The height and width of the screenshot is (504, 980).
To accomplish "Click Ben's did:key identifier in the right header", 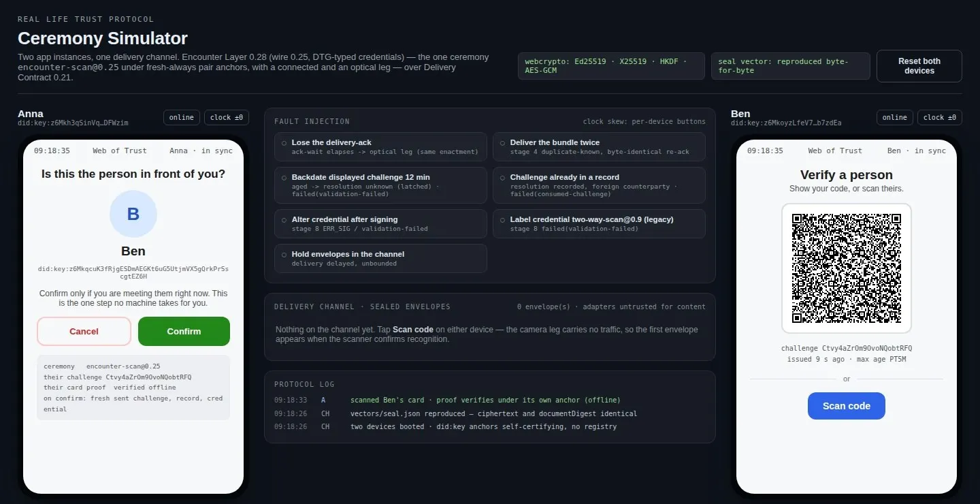I will pyautogui.click(x=786, y=123).
